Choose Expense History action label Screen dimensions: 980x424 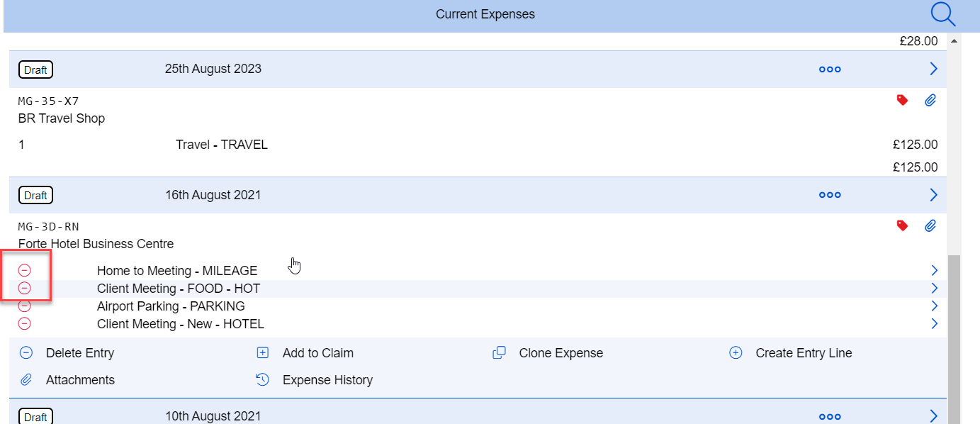[327, 380]
